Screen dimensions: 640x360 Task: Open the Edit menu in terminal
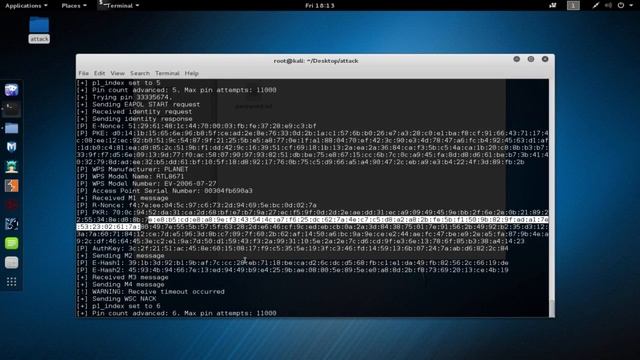click(99, 73)
